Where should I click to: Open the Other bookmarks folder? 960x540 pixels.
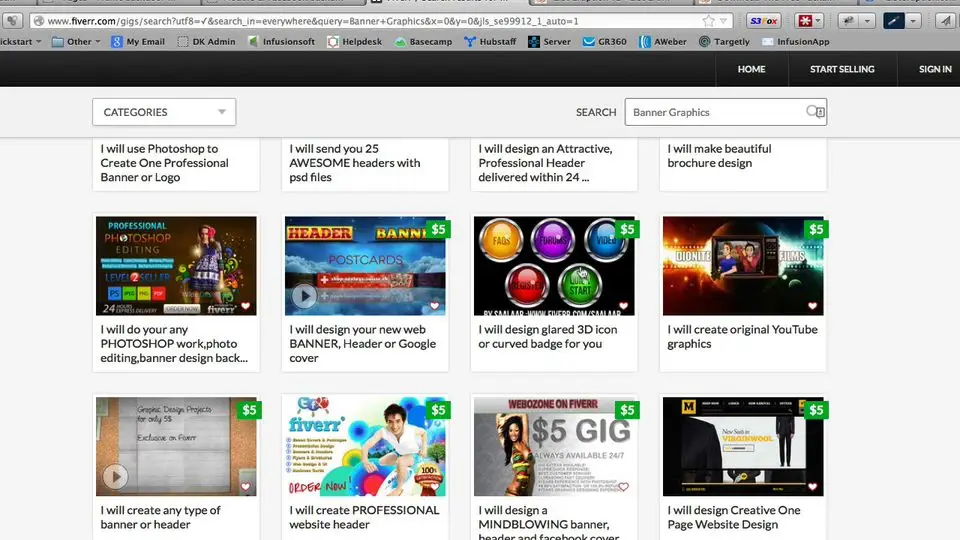pyautogui.click(x=76, y=42)
